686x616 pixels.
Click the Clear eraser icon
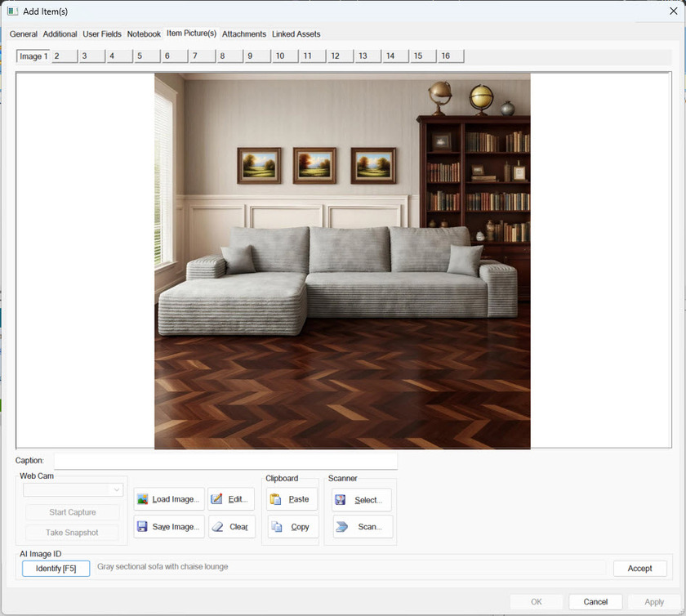coord(217,527)
